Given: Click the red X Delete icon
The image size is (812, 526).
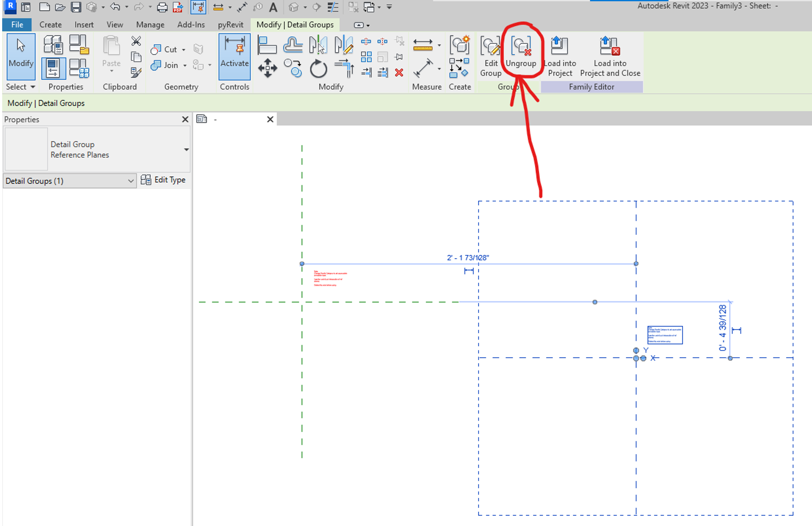Looking at the screenshot, I should pyautogui.click(x=399, y=73).
